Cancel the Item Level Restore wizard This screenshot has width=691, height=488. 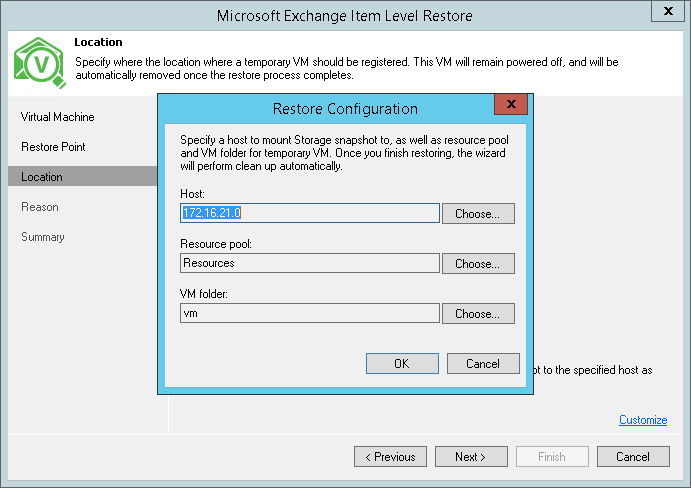tap(633, 457)
